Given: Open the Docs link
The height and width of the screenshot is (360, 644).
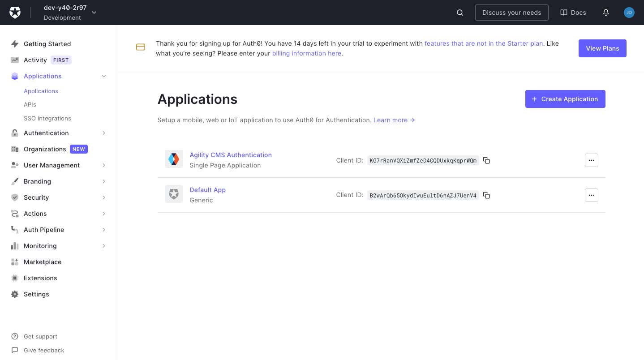Looking at the screenshot, I should coord(573,13).
